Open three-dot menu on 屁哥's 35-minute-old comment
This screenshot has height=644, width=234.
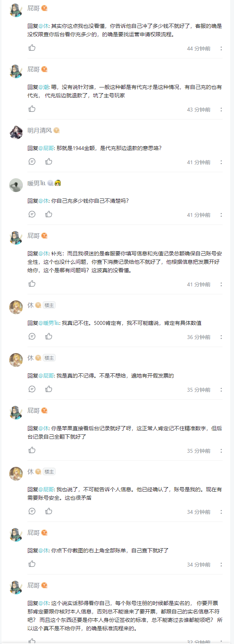tap(221, 451)
